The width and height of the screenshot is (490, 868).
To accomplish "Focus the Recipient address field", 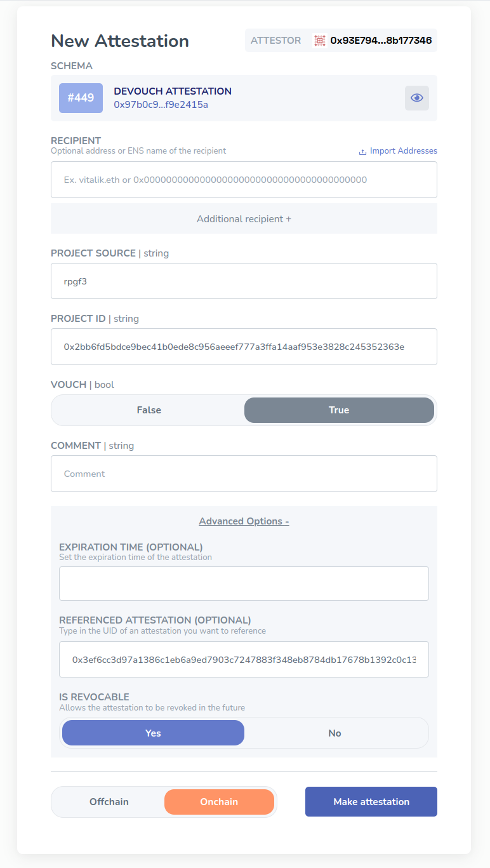I will (x=244, y=180).
